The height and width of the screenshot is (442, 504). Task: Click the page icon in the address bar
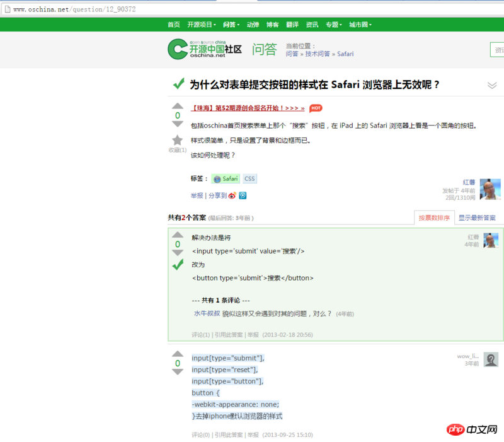tap(8, 9)
